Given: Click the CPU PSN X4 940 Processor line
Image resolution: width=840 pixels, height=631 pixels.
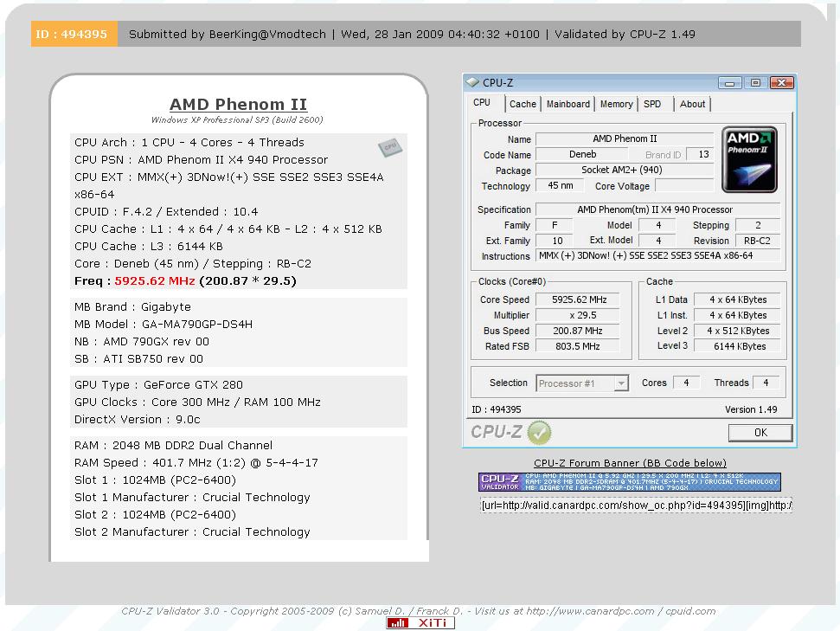Looking at the screenshot, I should tap(201, 160).
